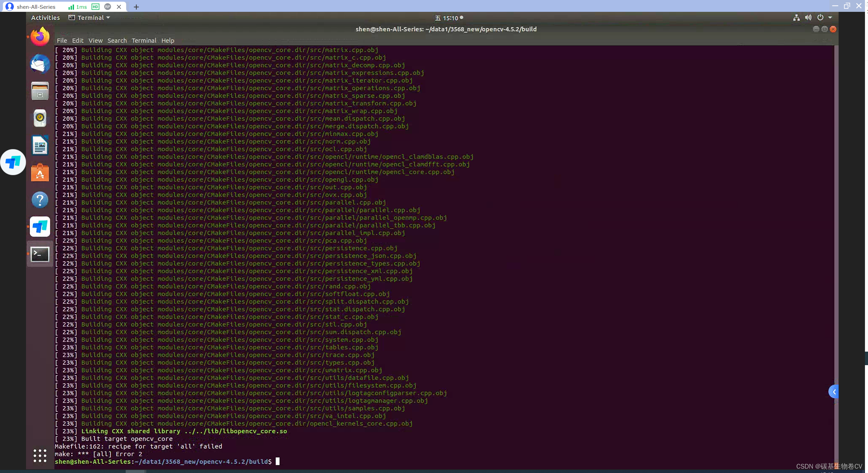This screenshot has width=868, height=473.
Task: Click the floating ToDesk round button
Action: click(x=13, y=162)
